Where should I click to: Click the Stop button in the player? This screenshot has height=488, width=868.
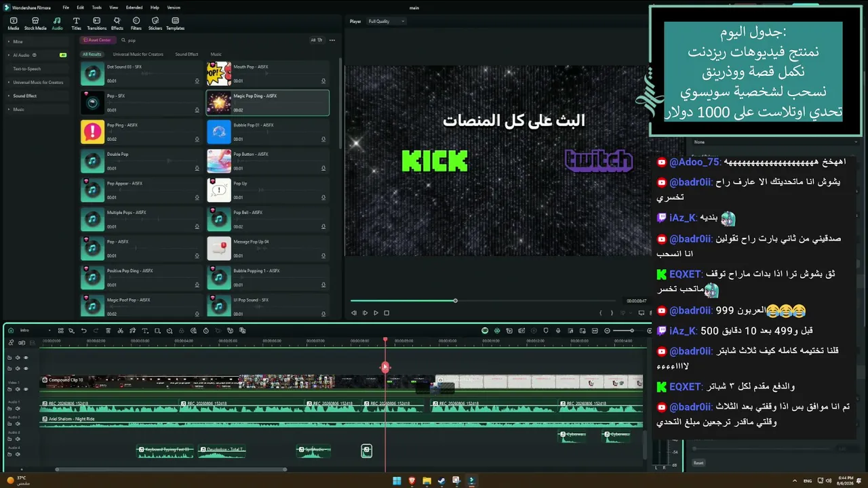point(387,313)
